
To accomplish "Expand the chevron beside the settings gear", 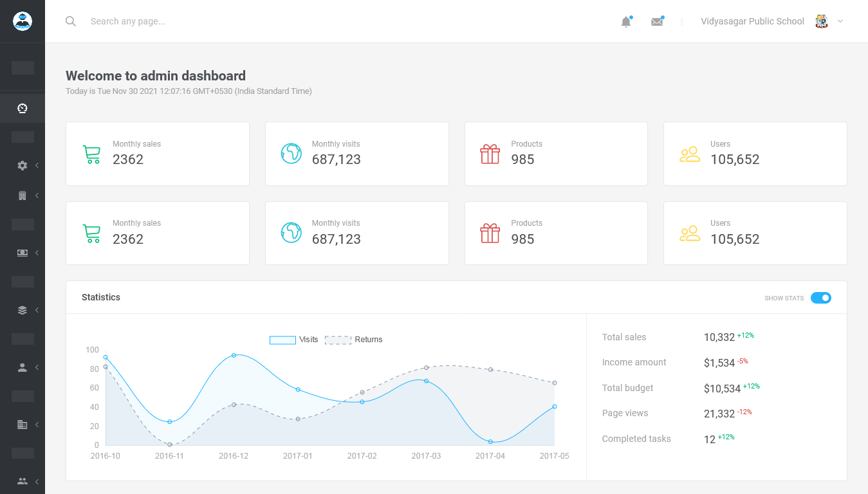I will pyautogui.click(x=37, y=165).
